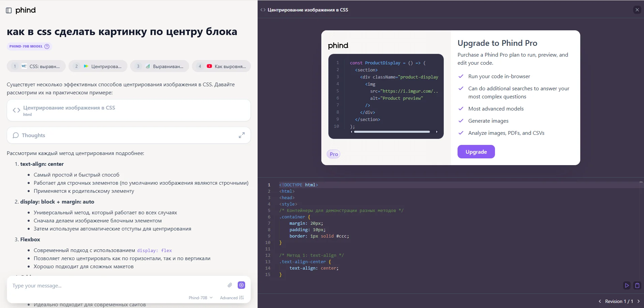The image size is (644, 308).
Task: Click the PHIND-70B MODEL badge
Action: pos(29,47)
